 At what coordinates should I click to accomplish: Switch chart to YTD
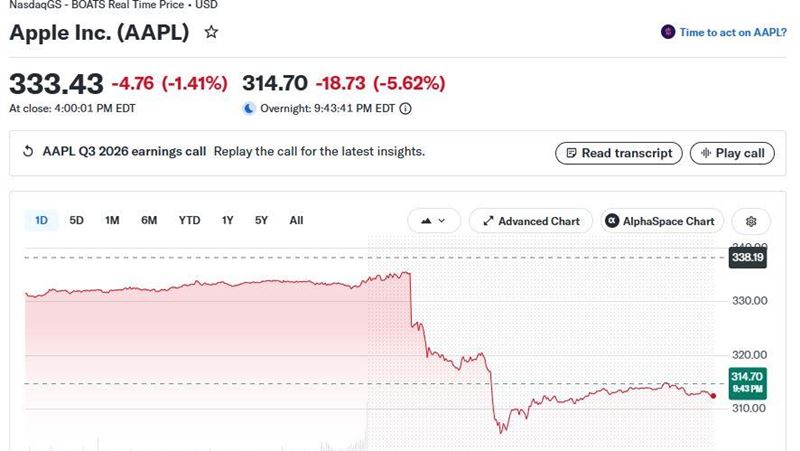(x=189, y=220)
